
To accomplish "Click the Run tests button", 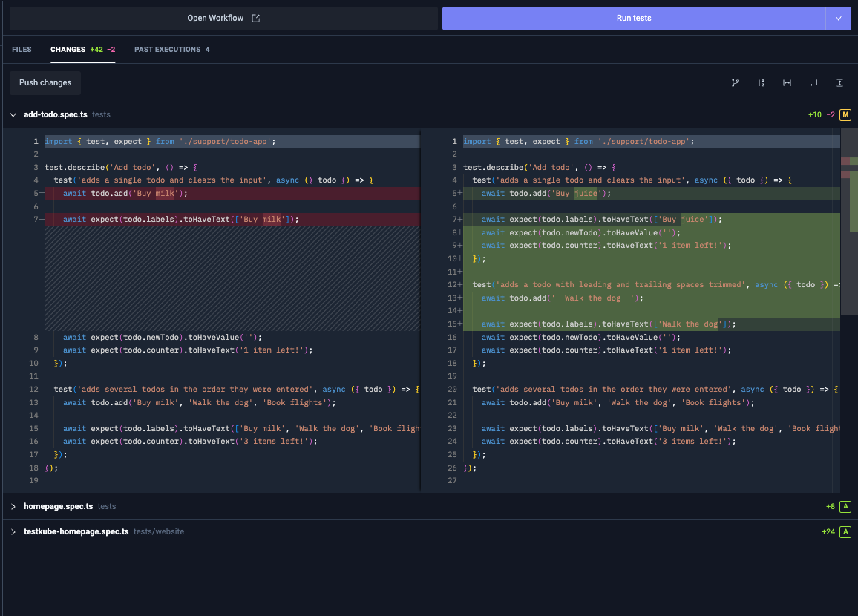I will [x=634, y=18].
